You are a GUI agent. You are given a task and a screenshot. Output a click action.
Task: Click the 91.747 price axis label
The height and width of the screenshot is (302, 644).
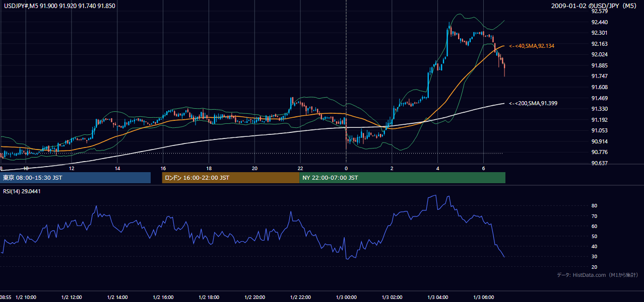(599, 76)
